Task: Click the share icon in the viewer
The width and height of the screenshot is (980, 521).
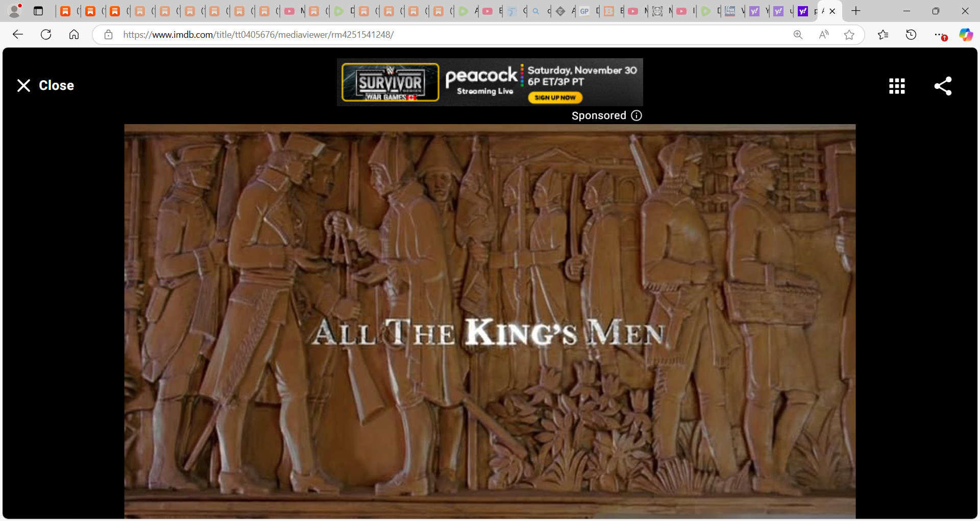Action: [x=943, y=86]
